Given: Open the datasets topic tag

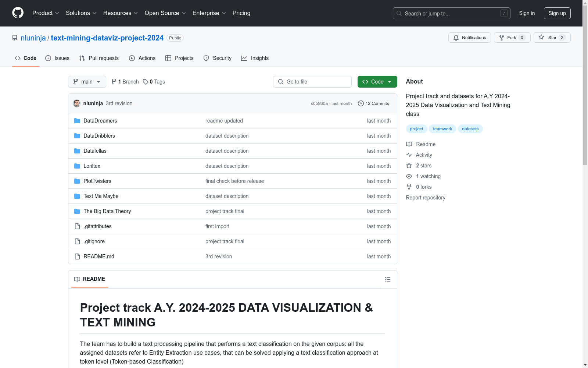Looking at the screenshot, I should (470, 129).
